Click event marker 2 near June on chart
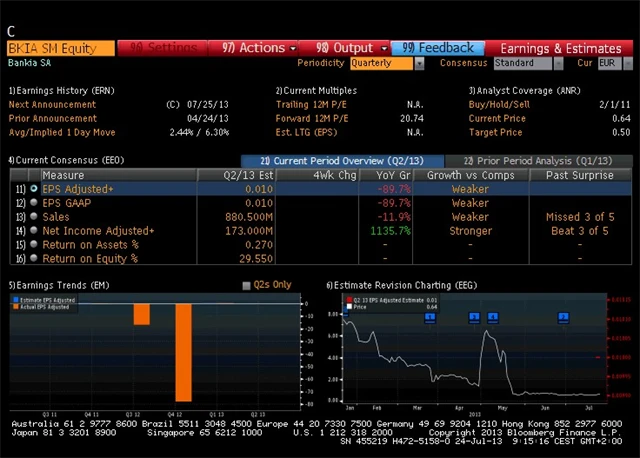The width and height of the screenshot is (640, 458). point(563,317)
